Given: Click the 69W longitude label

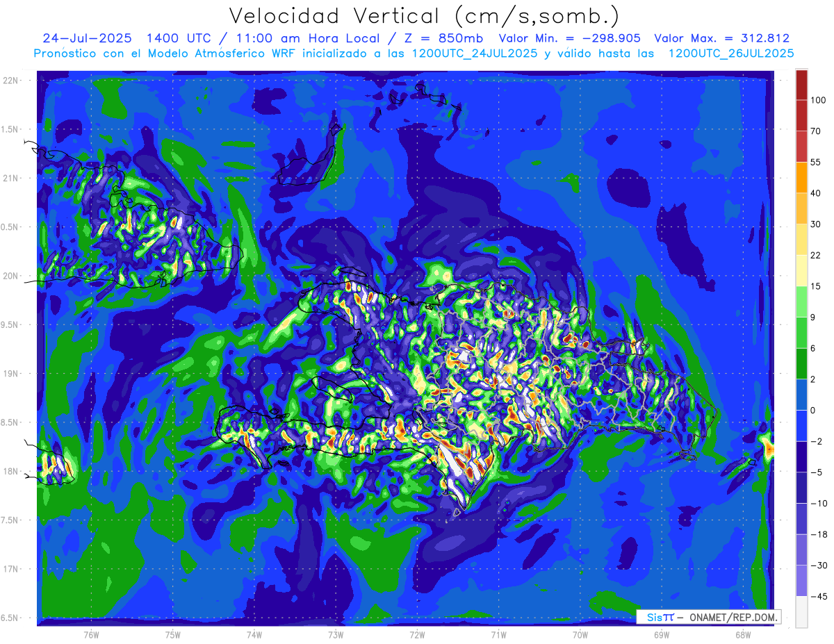Looking at the screenshot, I should [661, 635].
